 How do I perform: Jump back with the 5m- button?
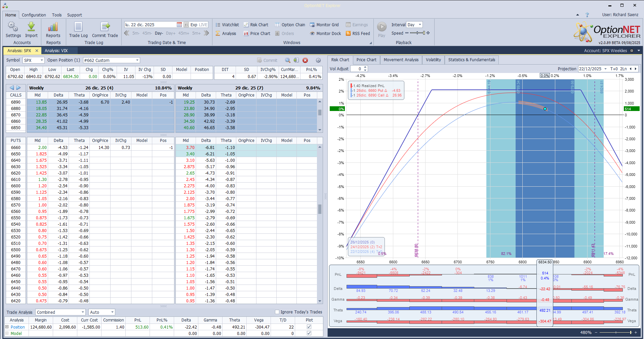tap(136, 33)
